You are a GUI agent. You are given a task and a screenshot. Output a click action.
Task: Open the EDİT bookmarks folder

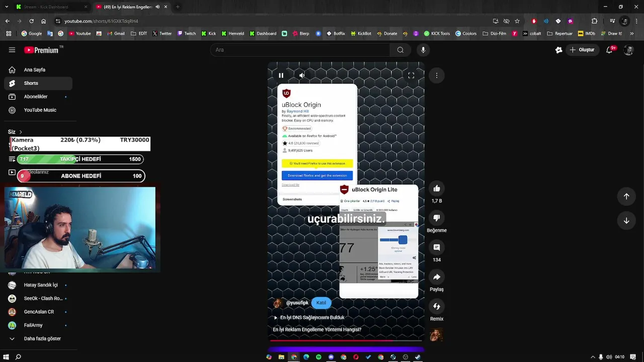(x=139, y=34)
